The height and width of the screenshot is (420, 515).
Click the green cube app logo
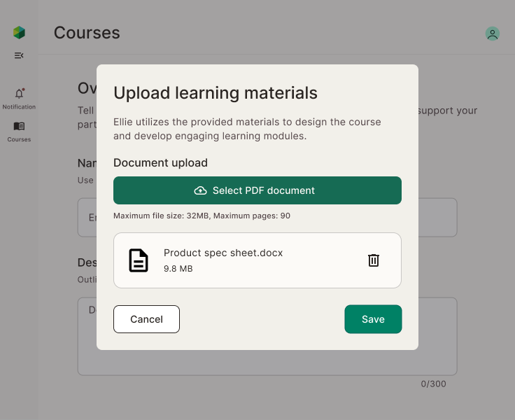(x=19, y=32)
